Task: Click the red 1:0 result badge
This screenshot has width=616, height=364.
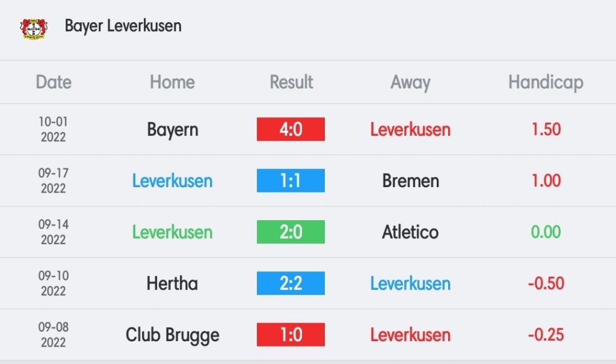Action: (291, 335)
